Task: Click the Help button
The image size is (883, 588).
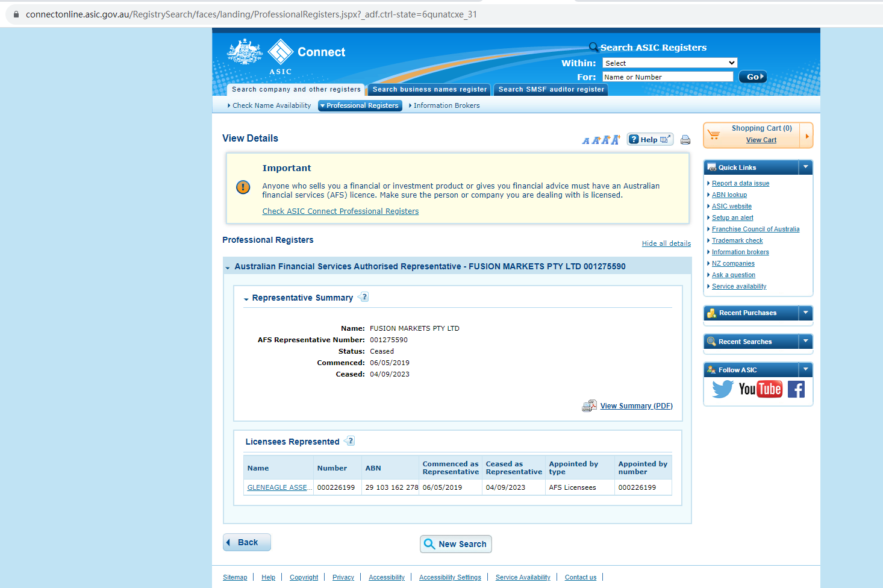Action: point(650,139)
